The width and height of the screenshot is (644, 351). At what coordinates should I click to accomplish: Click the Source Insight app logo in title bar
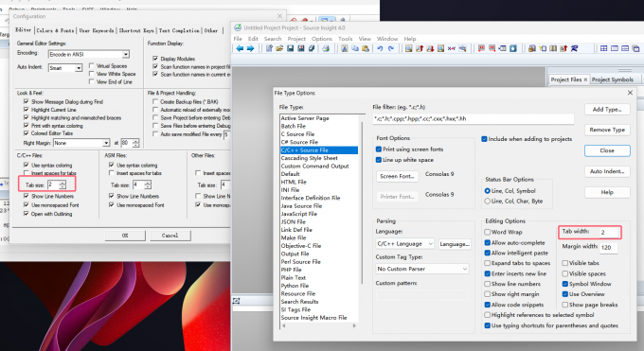238,27
